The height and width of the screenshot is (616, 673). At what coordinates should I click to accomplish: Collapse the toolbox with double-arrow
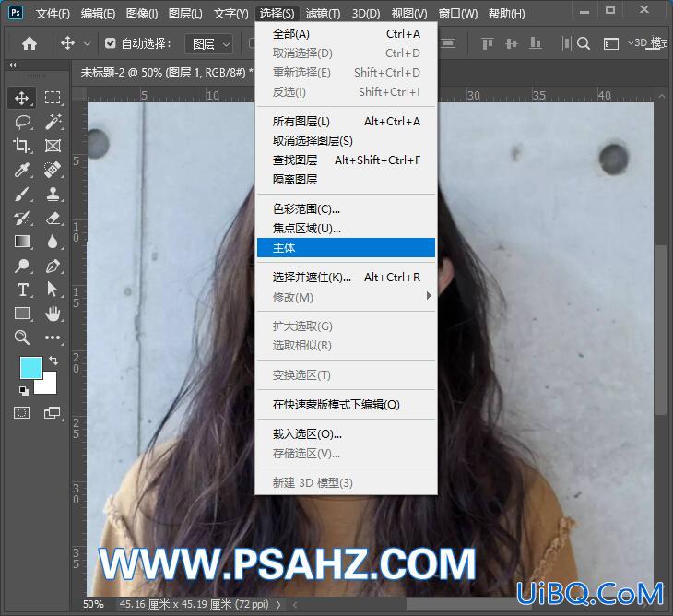(13, 65)
